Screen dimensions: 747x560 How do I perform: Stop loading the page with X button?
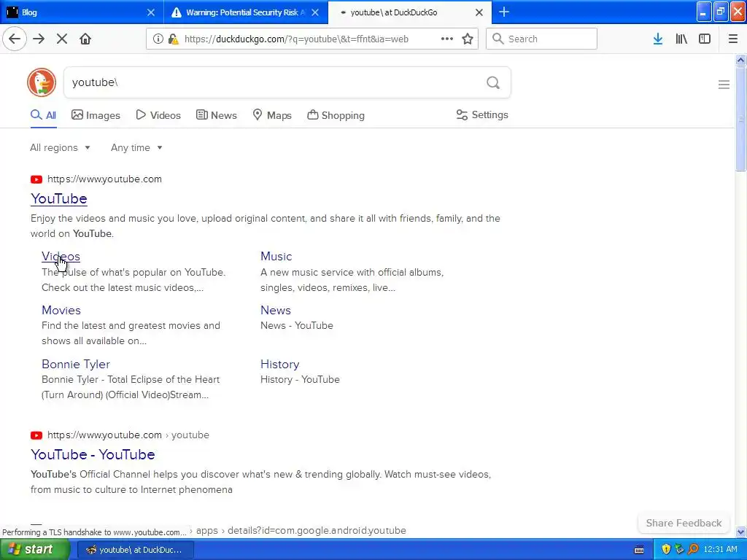[62, 39]
